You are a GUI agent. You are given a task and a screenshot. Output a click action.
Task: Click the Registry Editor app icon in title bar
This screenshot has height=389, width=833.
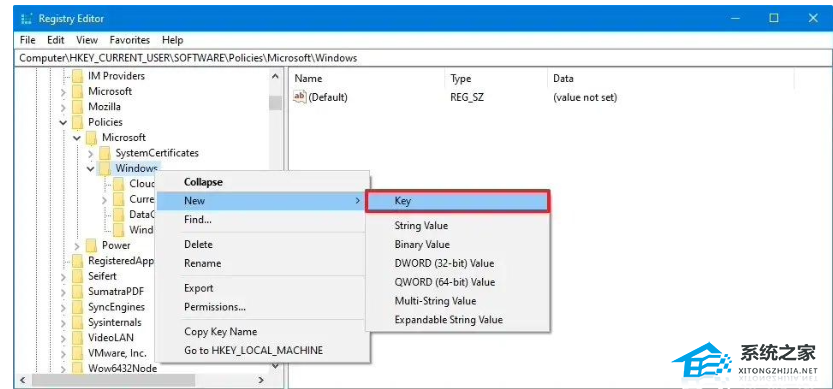coord(26,19)
